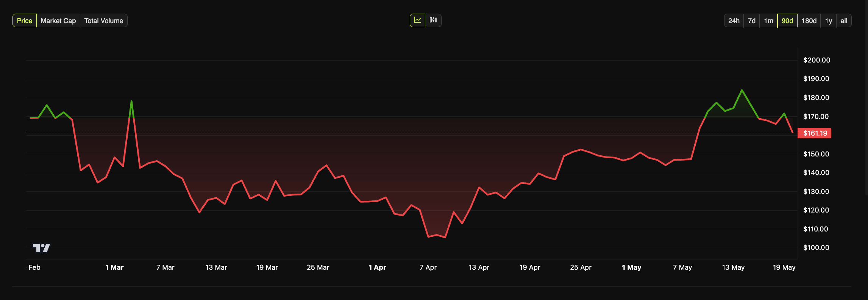Open the Market Cap tab
The width and height of the screenshot is (868, 300).
pos(58,21)
